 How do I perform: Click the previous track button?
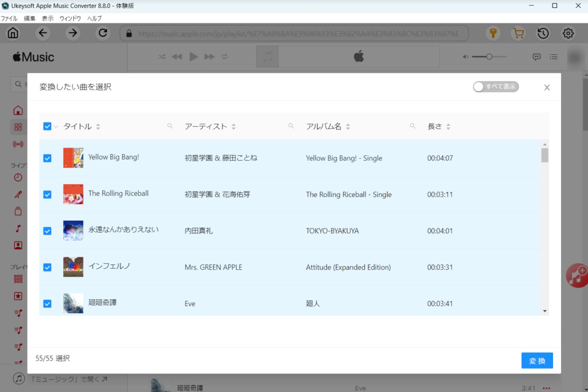point(177,57)
